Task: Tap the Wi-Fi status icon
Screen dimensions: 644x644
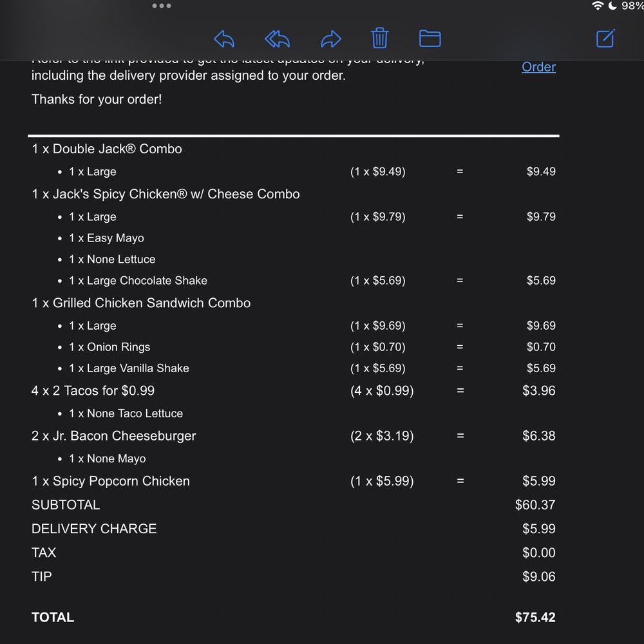Action: coord(598,6)
